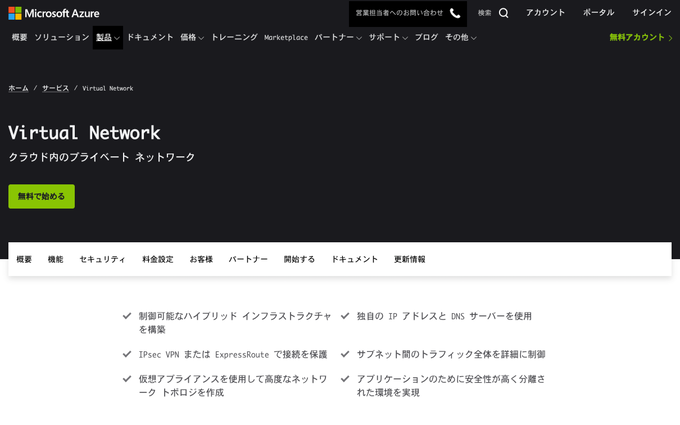This screenshot has width=680, height=425.
Task: Open the アカウント link
Action: 546,13
